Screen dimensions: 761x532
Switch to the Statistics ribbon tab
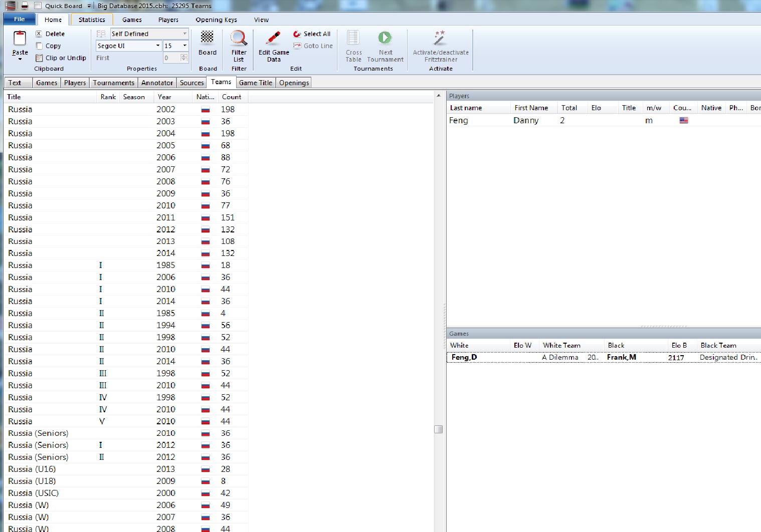click(x=92, y=20)
